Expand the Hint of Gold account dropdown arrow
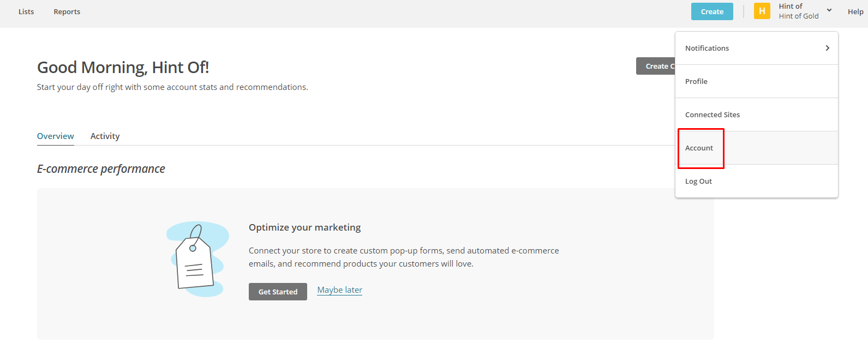Viewport: 868px width, 356px height. [x=829, y=10]
